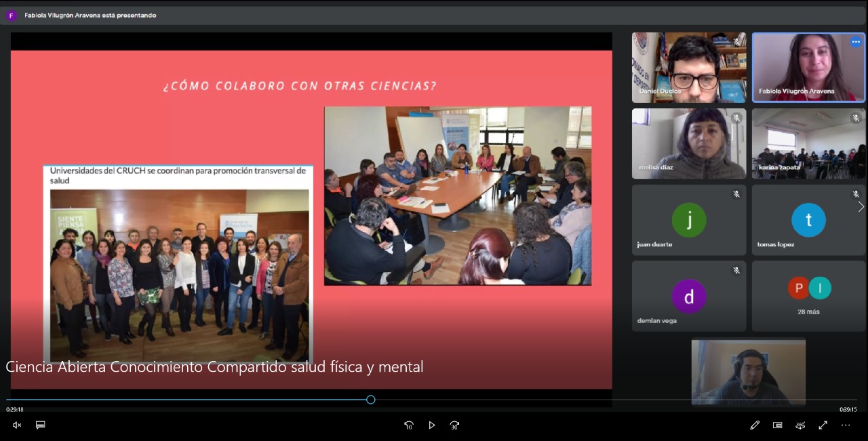Image resolution: width=868 pixels, height=441 pixels.
Task: Unmute the video player volume
Action: pyautogui.click(x=17, y=425)
